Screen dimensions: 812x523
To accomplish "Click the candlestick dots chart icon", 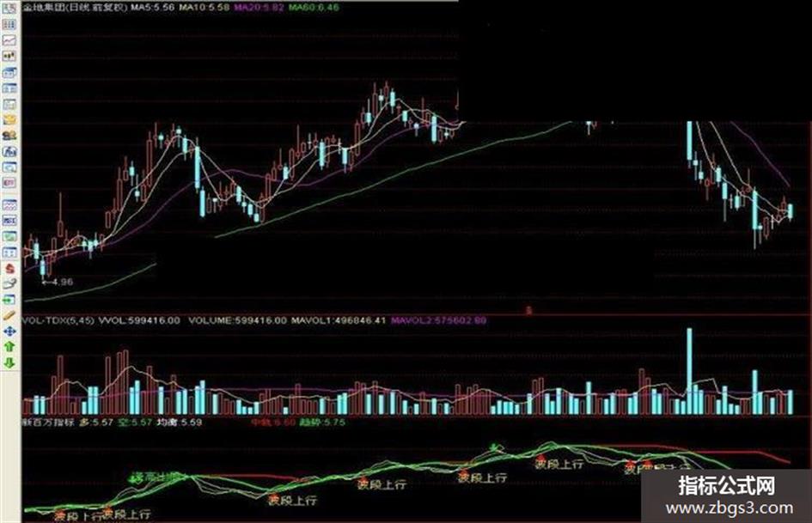I will click(9, 56).
